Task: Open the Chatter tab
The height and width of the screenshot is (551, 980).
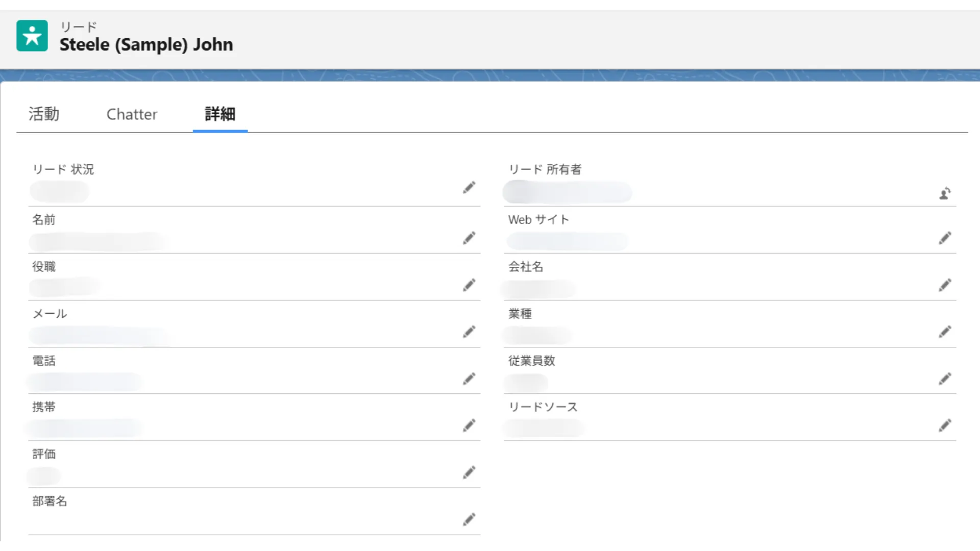Action: click(132, 114)
